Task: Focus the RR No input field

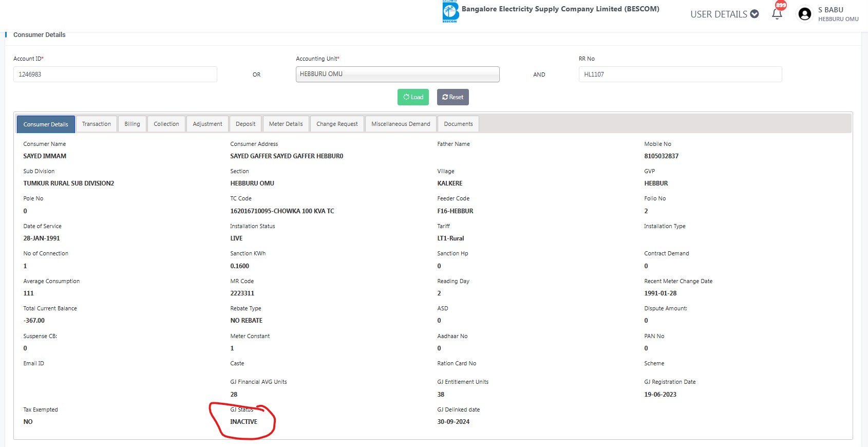Action: (680, 74)
